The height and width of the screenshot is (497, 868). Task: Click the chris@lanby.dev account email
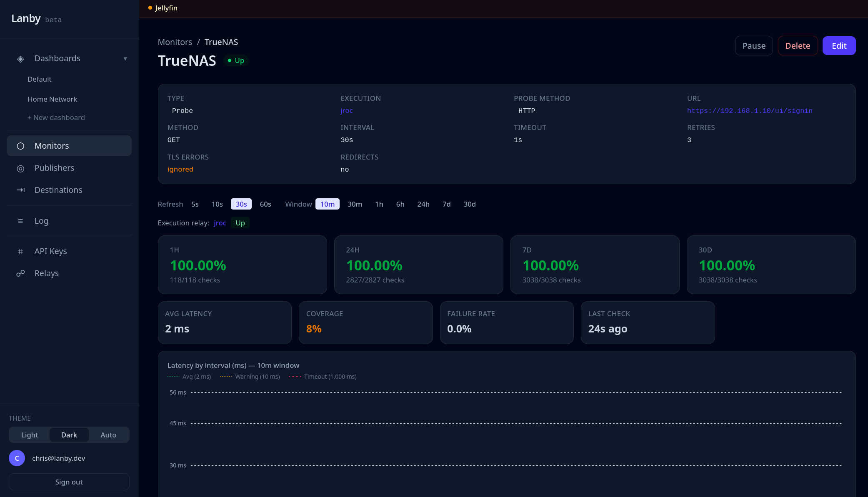59,458
